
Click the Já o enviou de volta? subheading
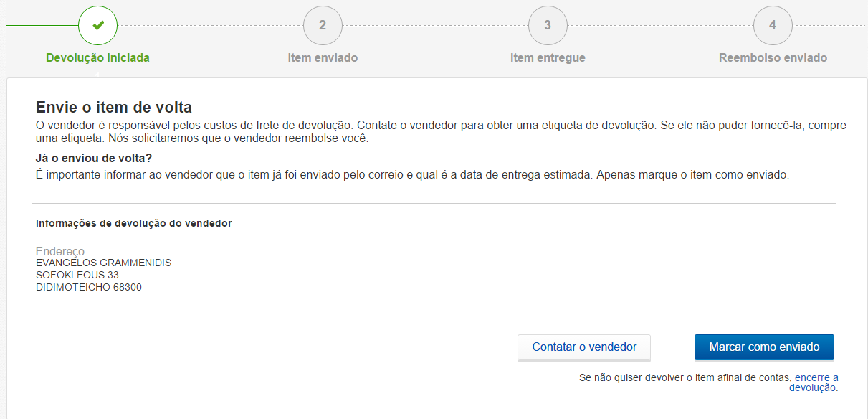pos(94,158)
